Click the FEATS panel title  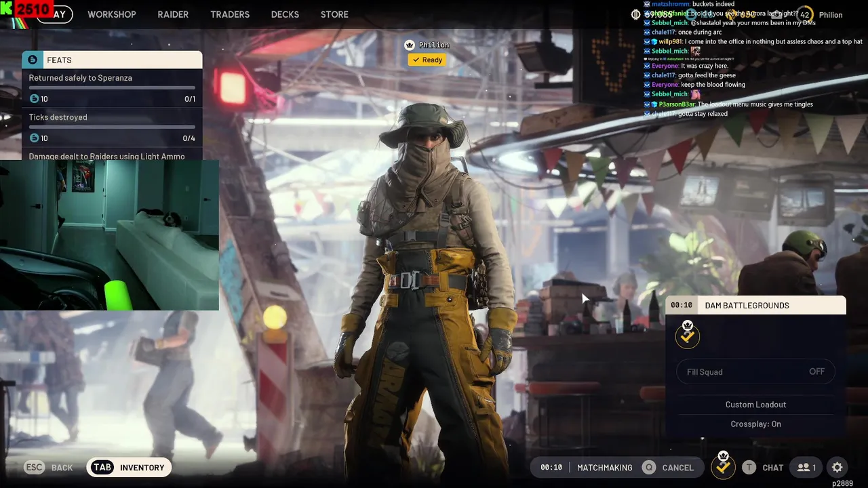point(59,60)
